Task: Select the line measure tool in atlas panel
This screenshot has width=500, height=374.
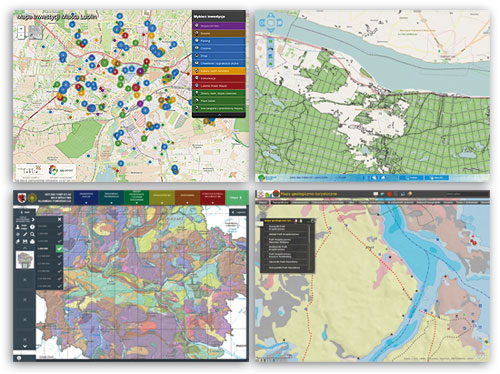Action: click(25, 234)
